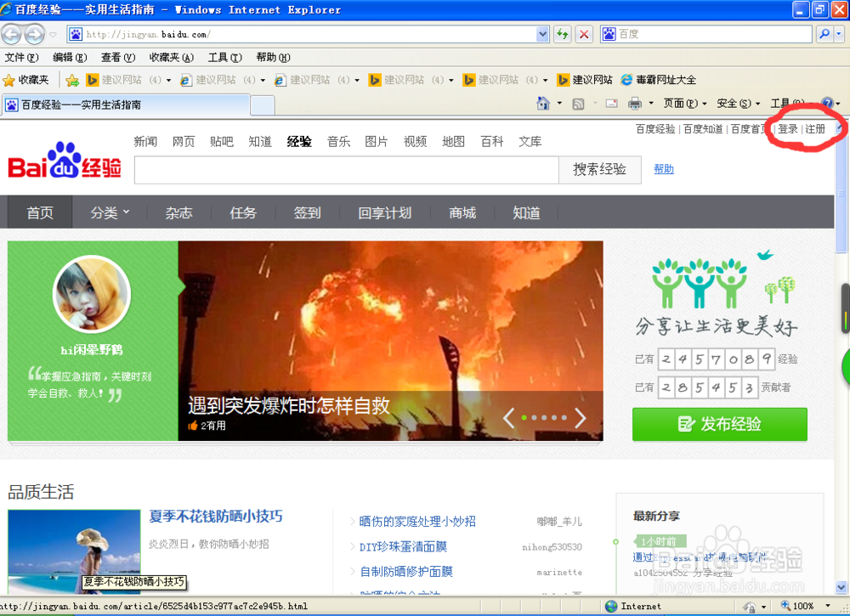Viewport: 850px width, 616px height.
Task: Click the Baidu 经验 logo
Action: (65, 161)
